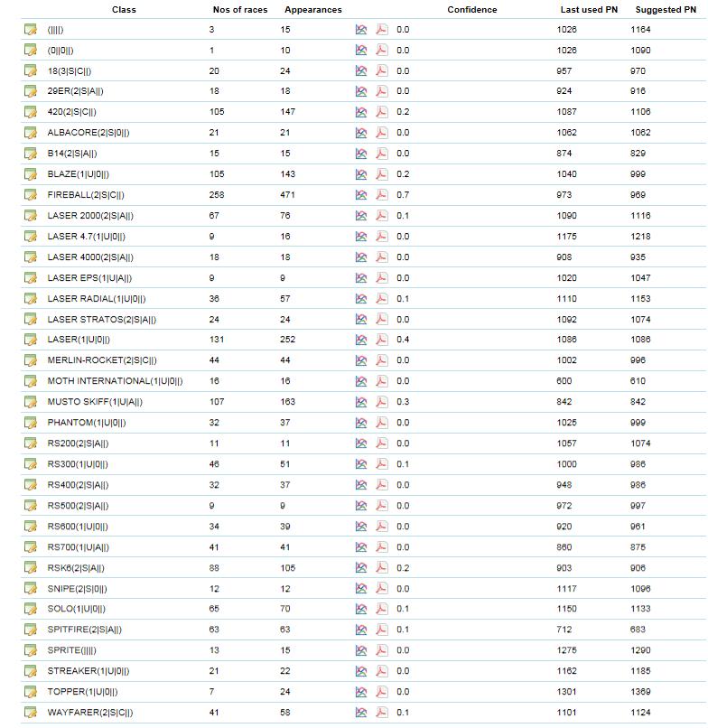Click races count 131 in LASER row
This screenshot has height=728, width=708.
(x=217, y=340)
